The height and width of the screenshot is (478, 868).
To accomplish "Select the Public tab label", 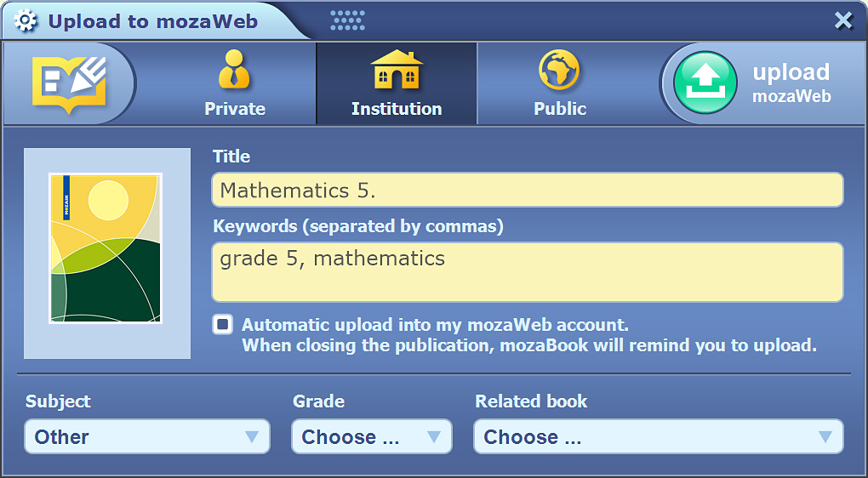I will (x=560, y=109).
